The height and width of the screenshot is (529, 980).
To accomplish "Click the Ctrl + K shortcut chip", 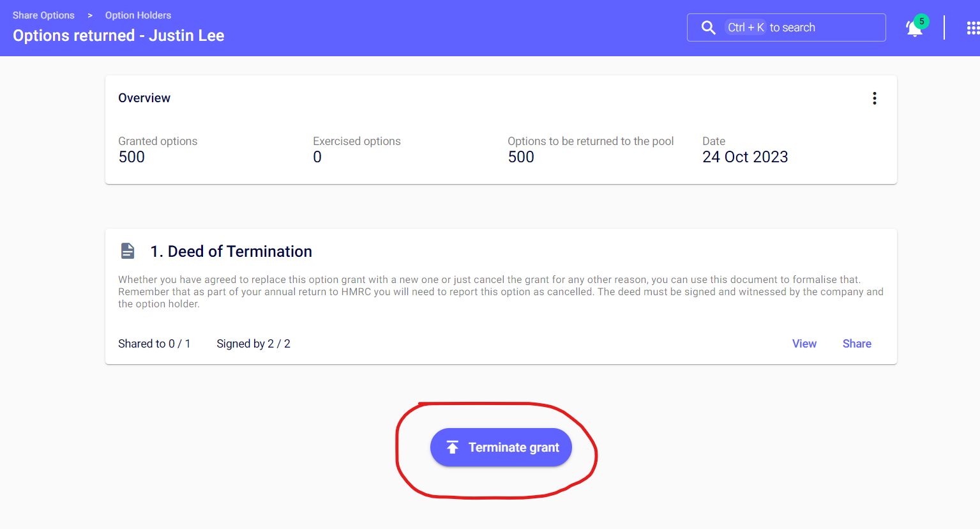I will click(746, 27).
